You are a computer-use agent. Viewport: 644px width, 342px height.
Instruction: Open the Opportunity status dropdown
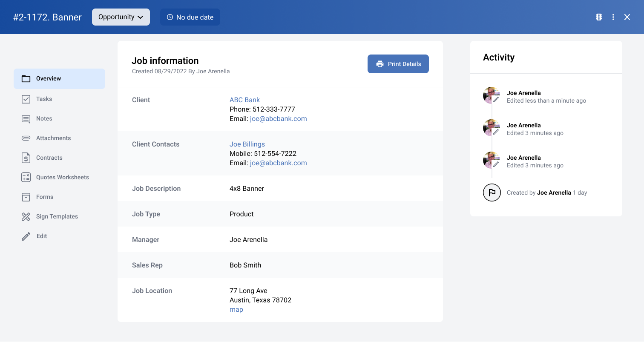click(x=121, y=17)
